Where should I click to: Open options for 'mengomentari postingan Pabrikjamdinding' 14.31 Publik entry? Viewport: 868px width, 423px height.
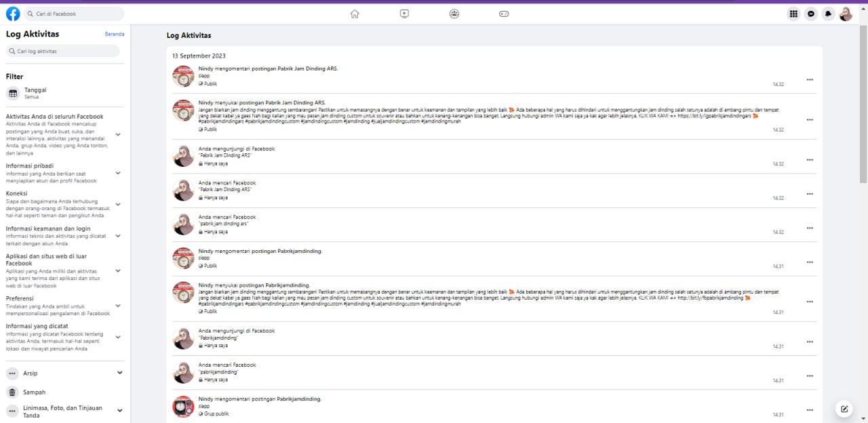click(x=810, y=262)
